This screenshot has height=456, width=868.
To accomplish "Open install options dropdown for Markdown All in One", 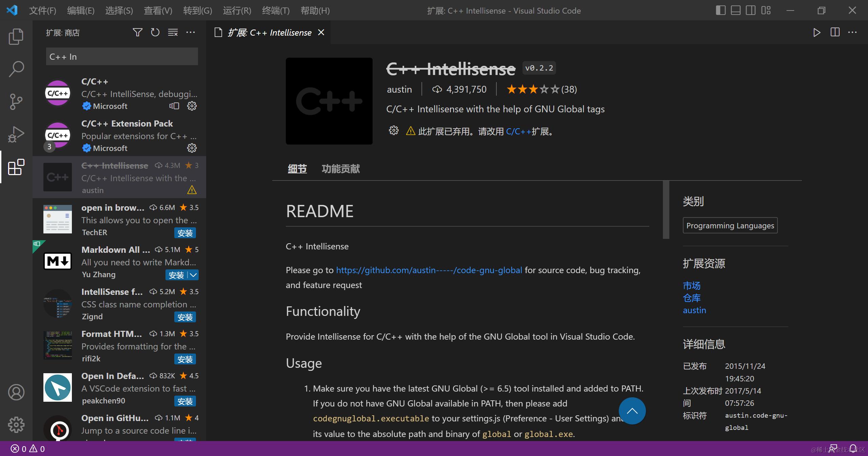I will tap(193, 275).
